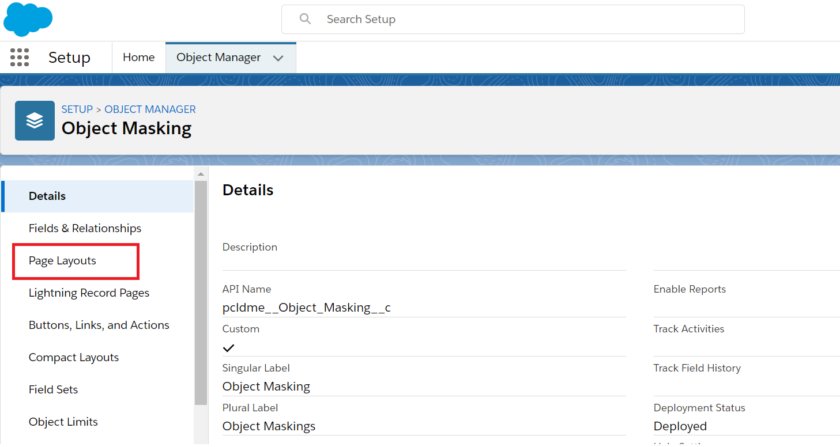Click the magnifier icon in search bar

tap(305, 19)
